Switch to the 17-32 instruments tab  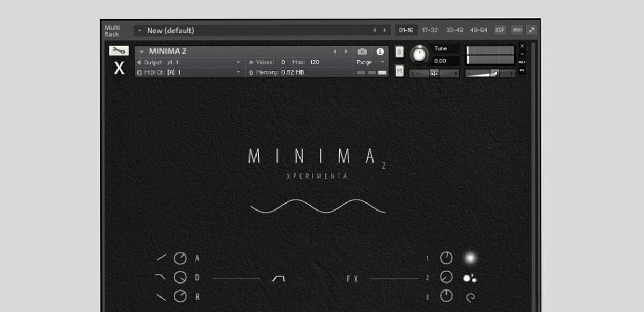coord(430,30)
